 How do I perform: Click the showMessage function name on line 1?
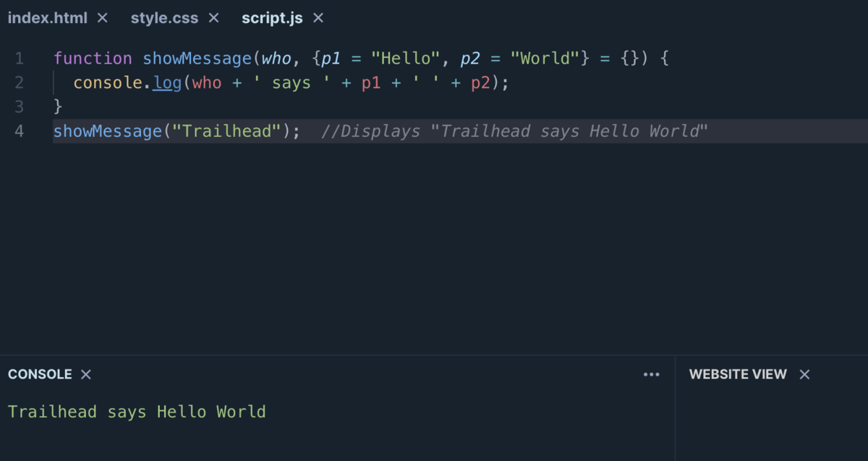(x=197, y=58)
